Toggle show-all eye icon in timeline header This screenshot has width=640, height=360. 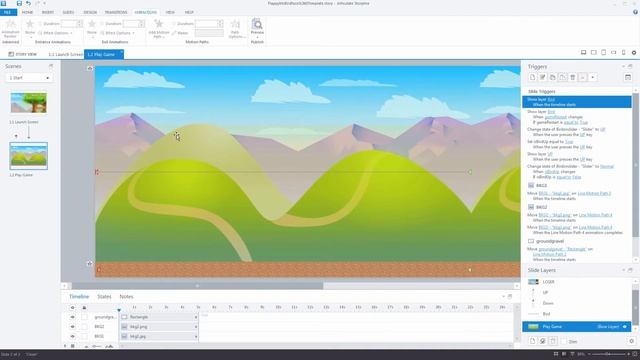pos(73,307)
